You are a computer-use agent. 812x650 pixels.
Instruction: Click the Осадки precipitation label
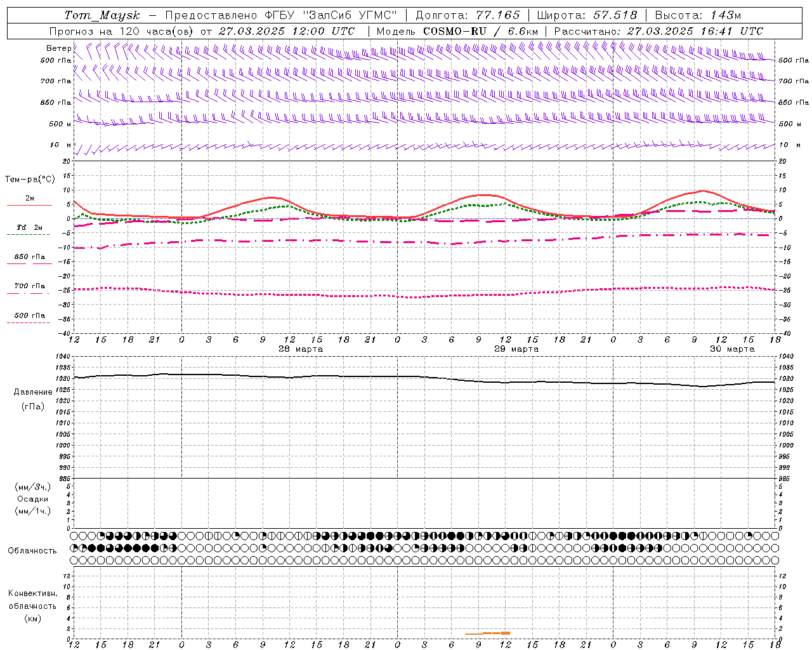click(x=33, y=499)
